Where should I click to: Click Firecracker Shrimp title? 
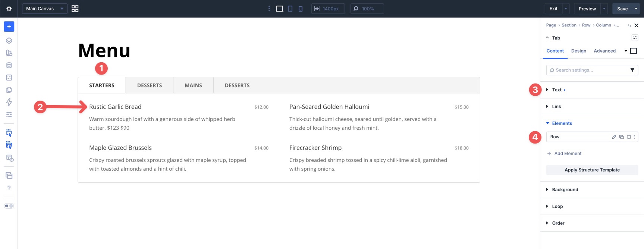click(x=315, y=148)
